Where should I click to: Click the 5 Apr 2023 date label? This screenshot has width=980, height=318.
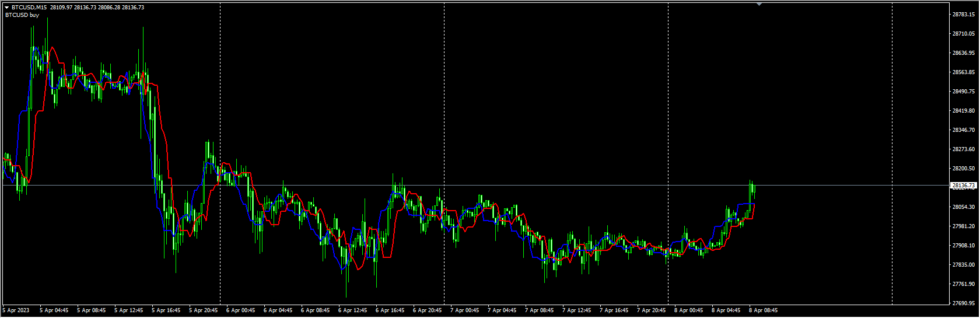[16, 310]
